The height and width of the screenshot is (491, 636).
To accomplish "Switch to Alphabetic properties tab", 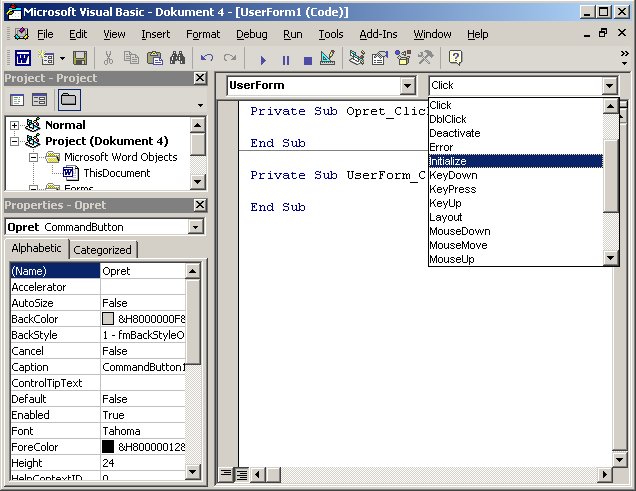I will pyautogui.click(x=36, y=248).
